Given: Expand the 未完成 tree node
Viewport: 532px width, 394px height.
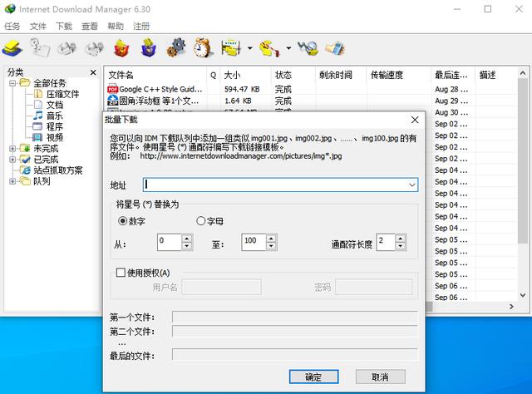Looking at the screenshot, I should tap(12, 148).
